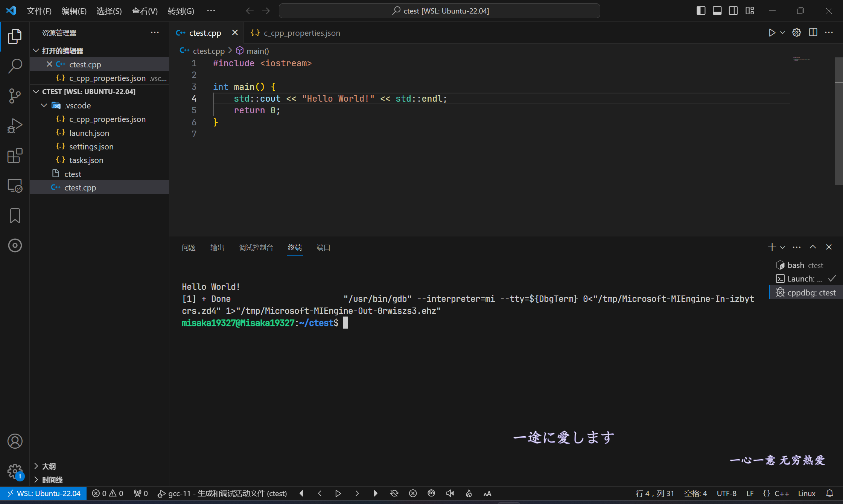Open errors and warnings status item

click(108, 493)
